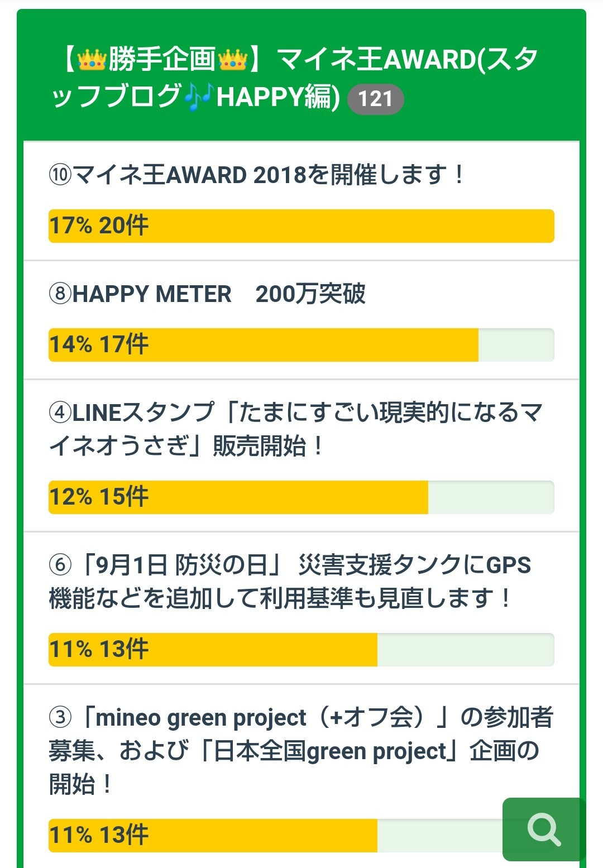Tap 11% 13件 label under green project
The height and width of the screenshot is (868, 603).
click(99, 835)
